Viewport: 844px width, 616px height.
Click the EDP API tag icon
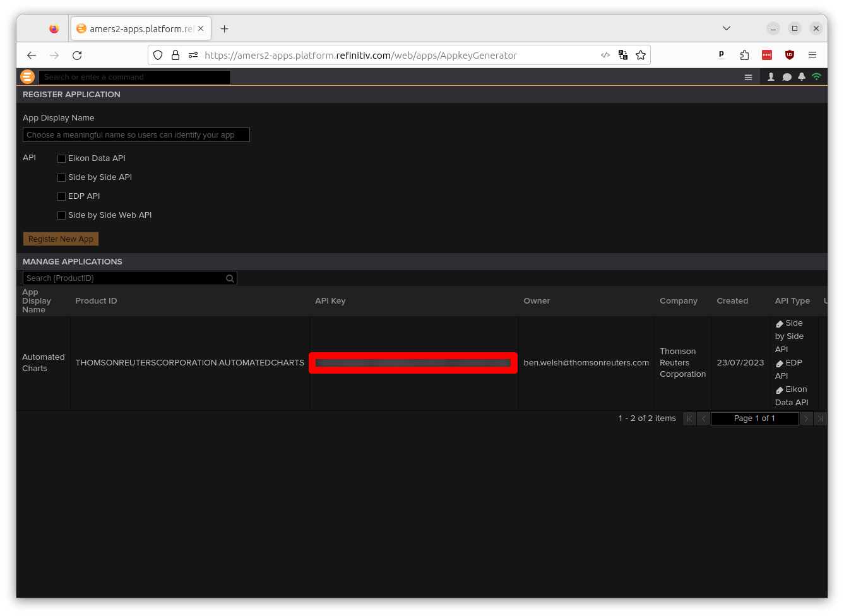[x=780, y=364]
